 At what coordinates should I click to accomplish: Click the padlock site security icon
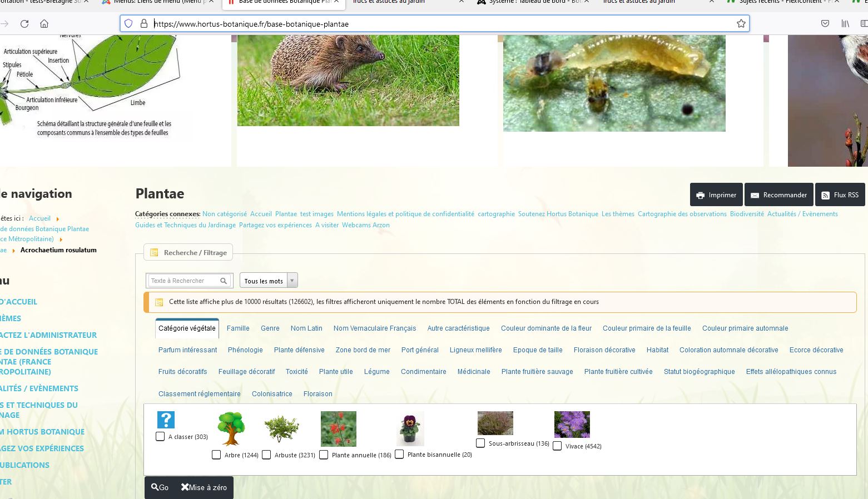coord(144,23)
